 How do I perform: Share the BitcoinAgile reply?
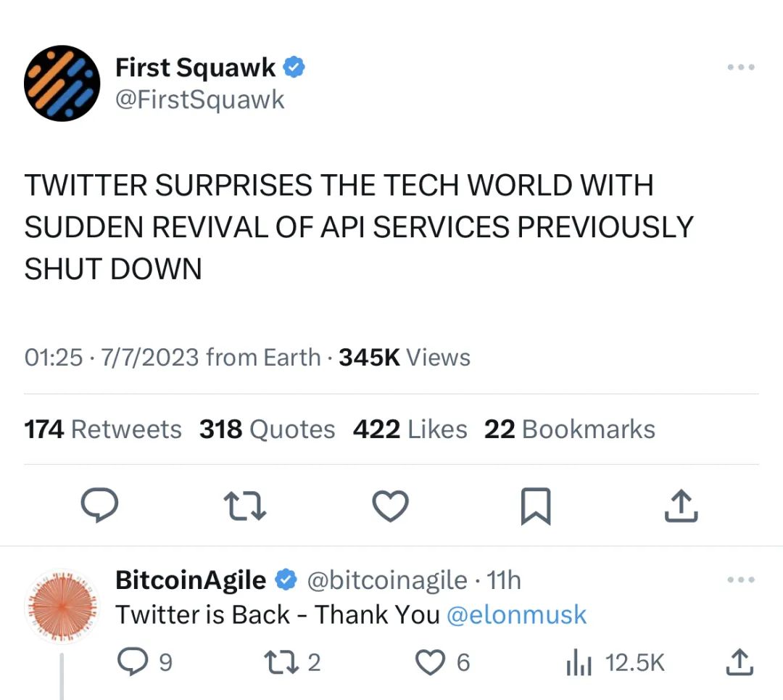coord(738,661)
